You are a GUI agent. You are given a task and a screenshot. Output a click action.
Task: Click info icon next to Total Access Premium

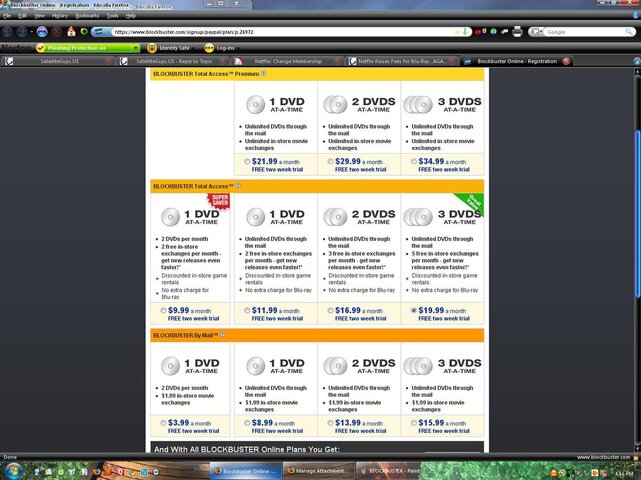point(263,74)
